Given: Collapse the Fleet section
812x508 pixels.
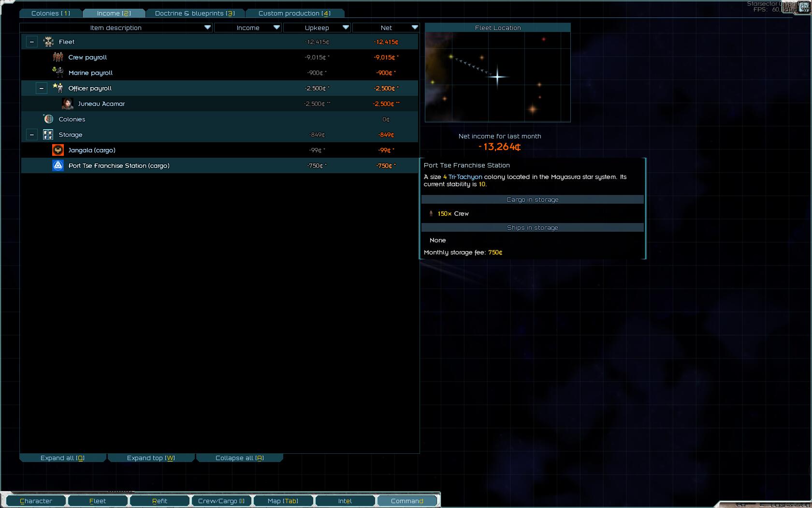Looking at the screenshot, I should 32,42.
